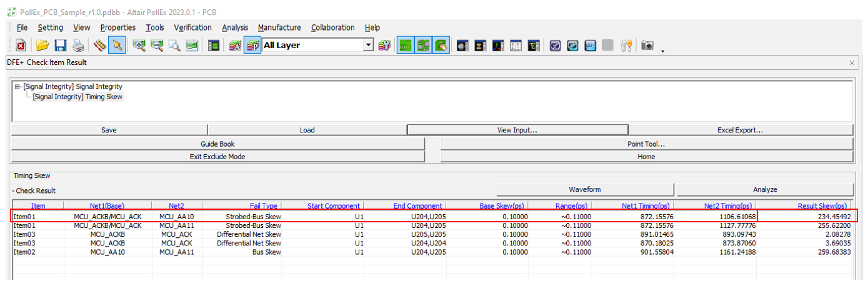Click the zoom out magnifier icon
The height and width of the screenshot is (291, 868).
[x=157, y=46]
